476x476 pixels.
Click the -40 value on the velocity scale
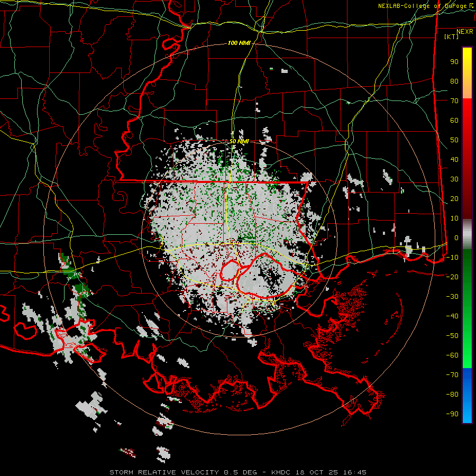[452, 316]
